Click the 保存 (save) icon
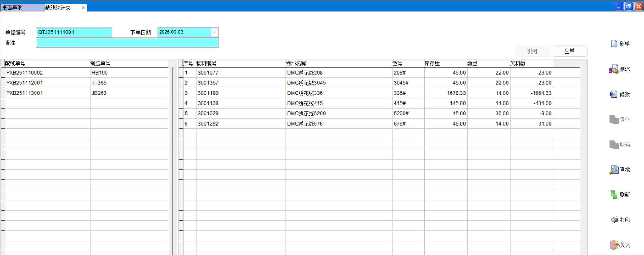 point(614,120)
